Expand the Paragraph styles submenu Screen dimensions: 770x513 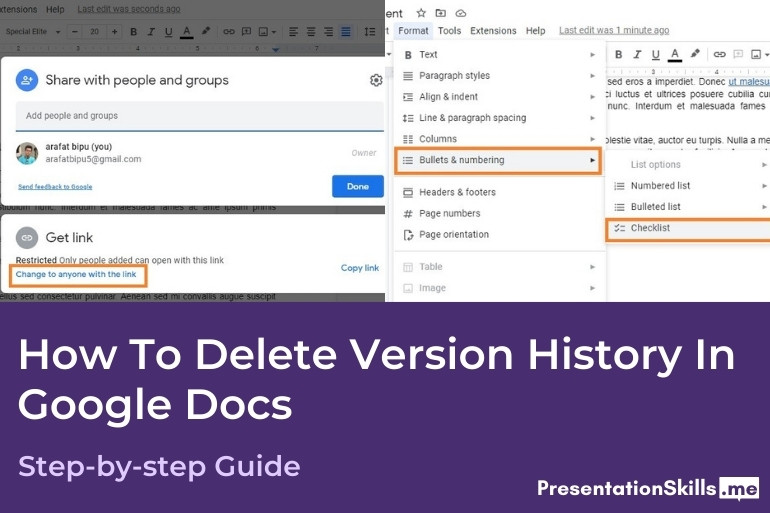point(500,76)
